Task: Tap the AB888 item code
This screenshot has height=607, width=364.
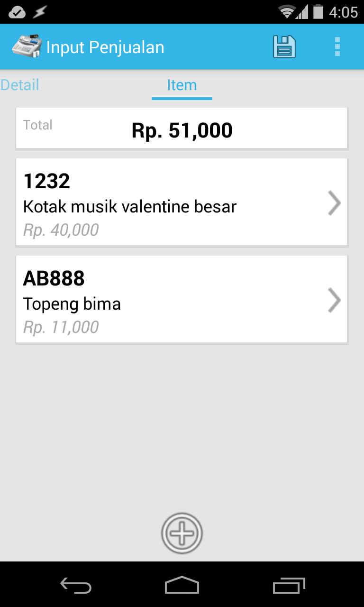Action: [x=54, y=279]
